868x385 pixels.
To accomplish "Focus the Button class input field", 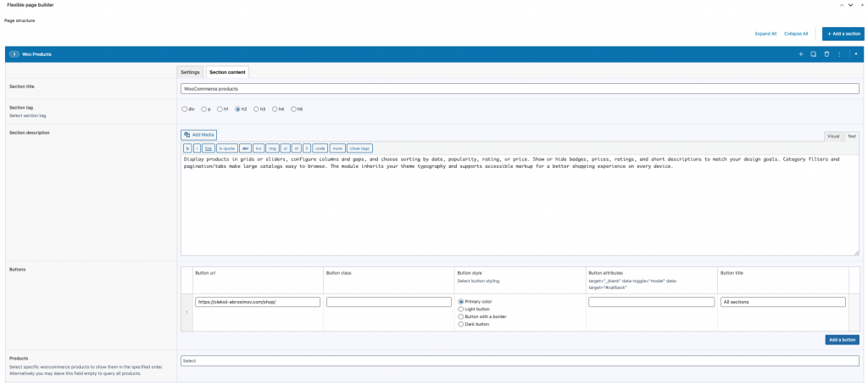I will click(x=388, y=302).
